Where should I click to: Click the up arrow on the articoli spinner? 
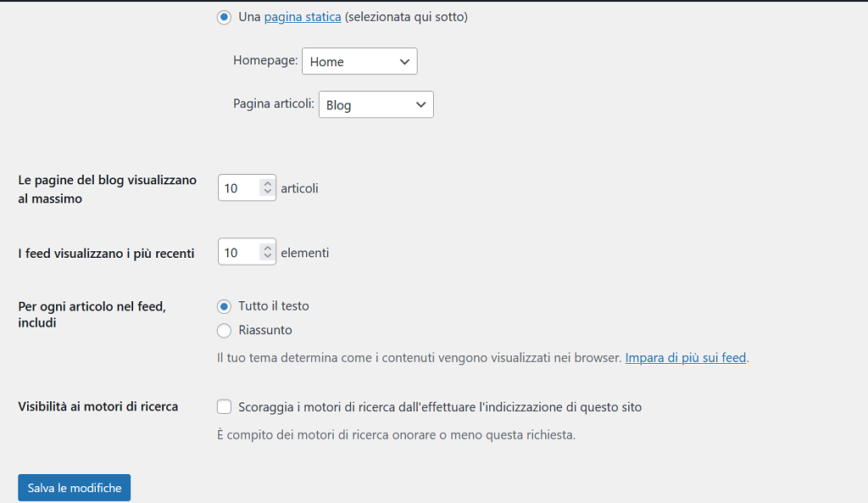tap(264, 182)
